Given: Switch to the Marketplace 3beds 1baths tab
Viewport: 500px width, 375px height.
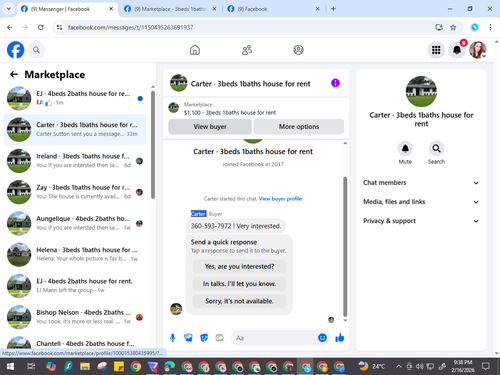Looking at the screenshot, I should click(x=170, y=9).
